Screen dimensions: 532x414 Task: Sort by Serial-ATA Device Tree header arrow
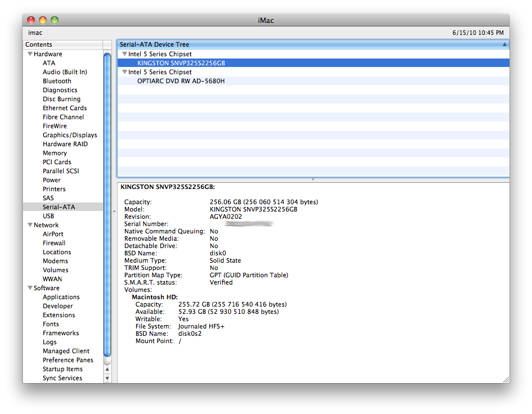coord(504,44)
